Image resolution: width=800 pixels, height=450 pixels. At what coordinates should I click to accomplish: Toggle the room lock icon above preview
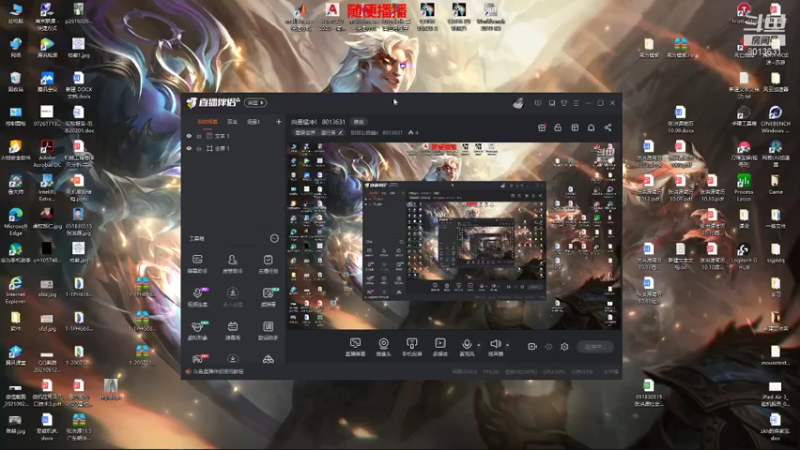point(558,128)
